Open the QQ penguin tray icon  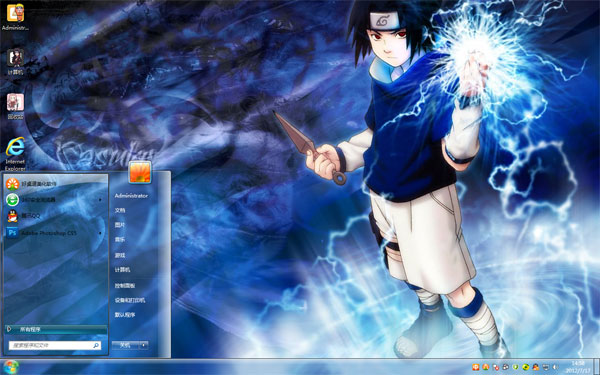pos(536,367)
